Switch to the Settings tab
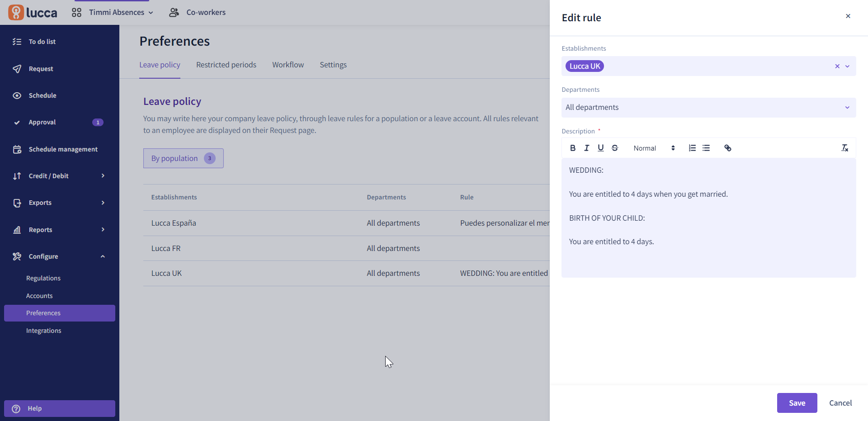This screenshot has width=868, height=421. [333, 65]
